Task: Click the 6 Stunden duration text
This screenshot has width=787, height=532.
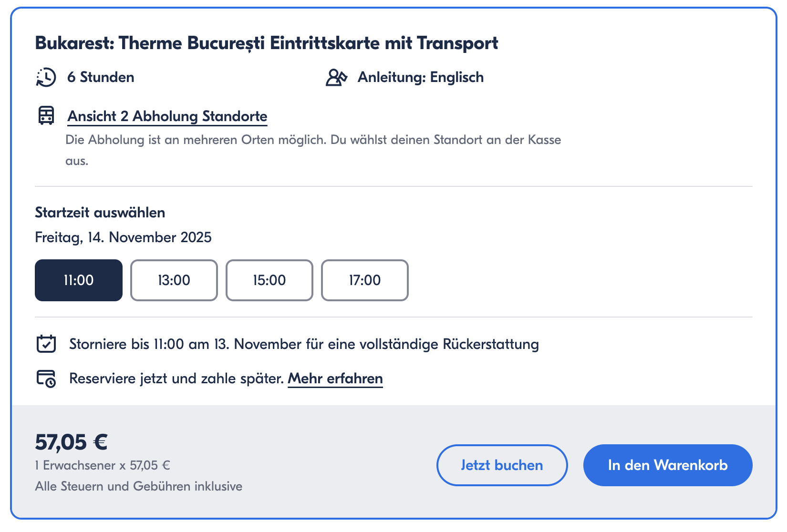Action: [101, 77]
